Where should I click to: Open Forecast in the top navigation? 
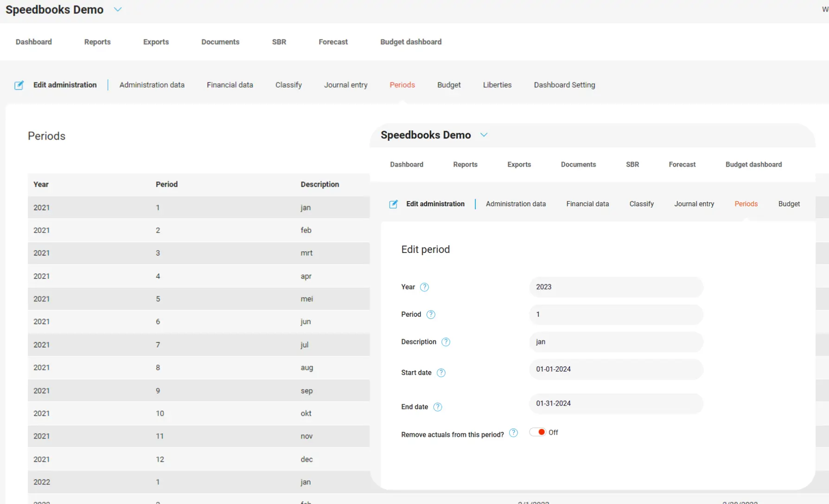coord(333,42)
